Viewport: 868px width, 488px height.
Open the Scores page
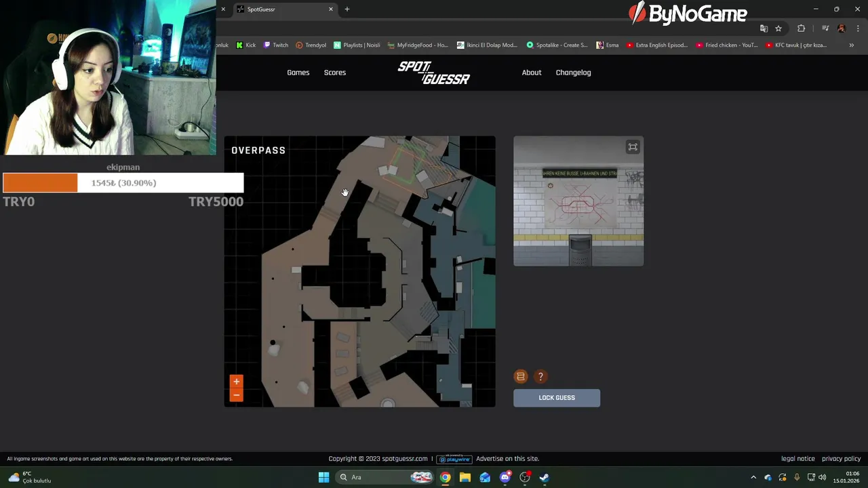(x=335, y=73)
